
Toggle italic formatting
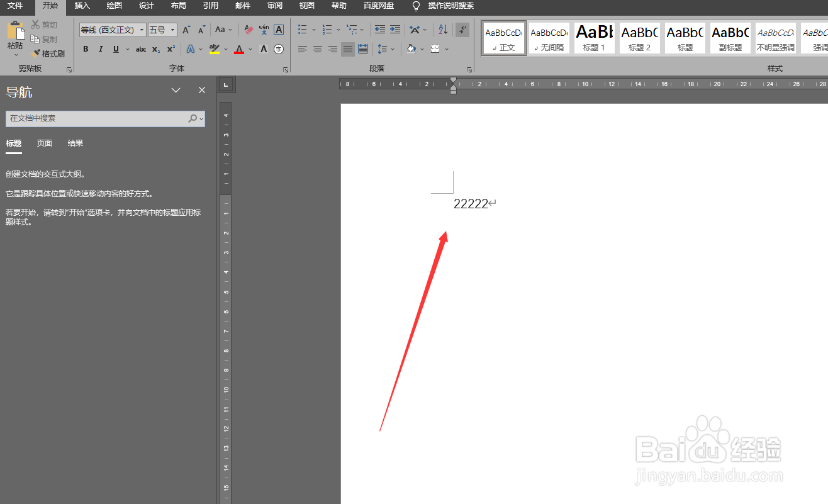pyautogui.click(x=101, y=49)
